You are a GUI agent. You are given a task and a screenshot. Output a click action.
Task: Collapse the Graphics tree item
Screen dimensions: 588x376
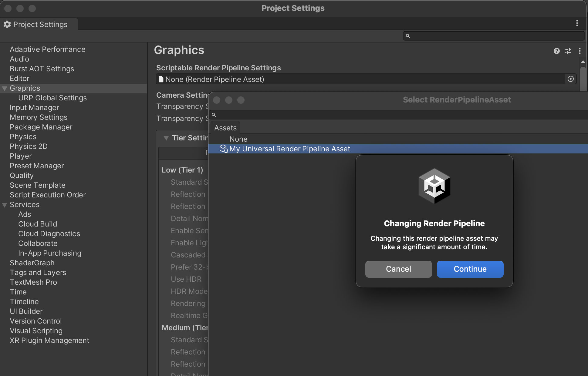(5, 89)
